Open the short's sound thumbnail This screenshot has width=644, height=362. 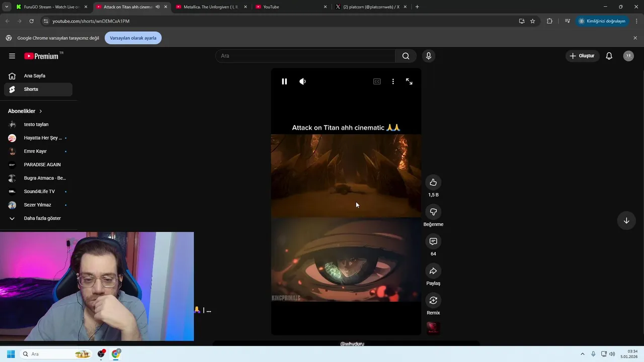pyautogui.click(x=433, y=328)
